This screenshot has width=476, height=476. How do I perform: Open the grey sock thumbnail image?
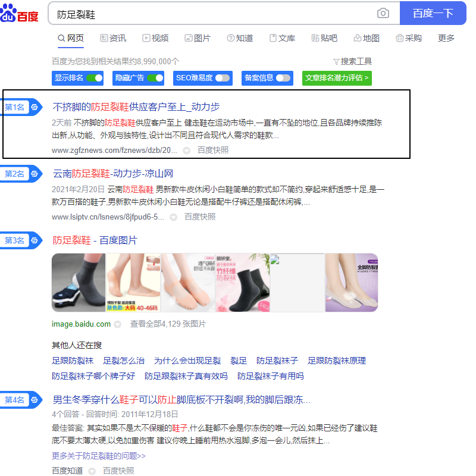(x=79, y=283)
